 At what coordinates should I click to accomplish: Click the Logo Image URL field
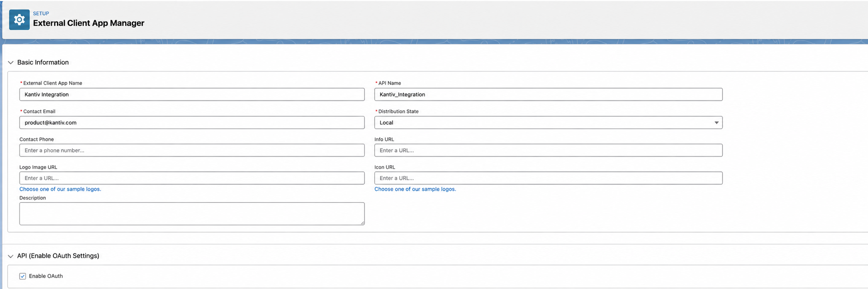[x=192, y=178]
